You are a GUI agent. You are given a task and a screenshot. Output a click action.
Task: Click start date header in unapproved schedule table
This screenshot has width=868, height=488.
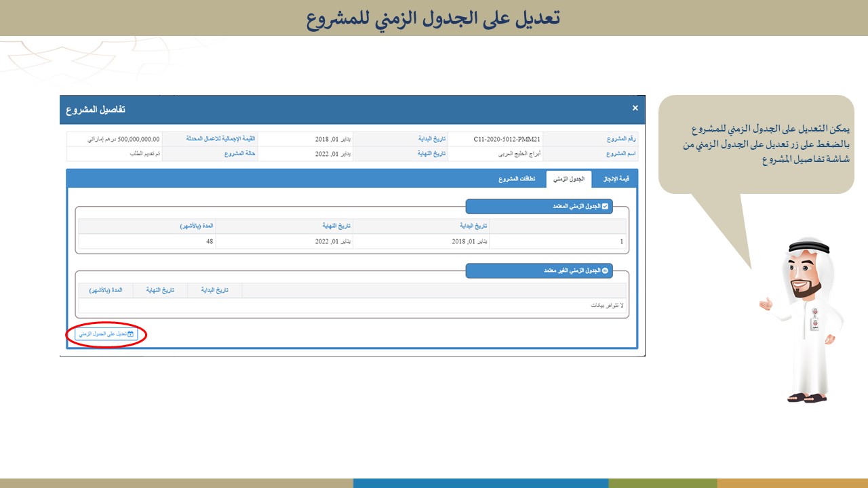point(214,290)
